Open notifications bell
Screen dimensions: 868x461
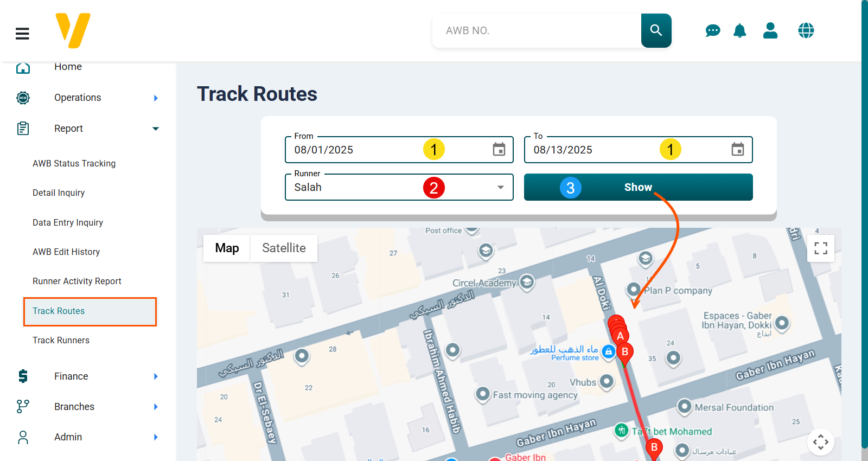(739, 31)
